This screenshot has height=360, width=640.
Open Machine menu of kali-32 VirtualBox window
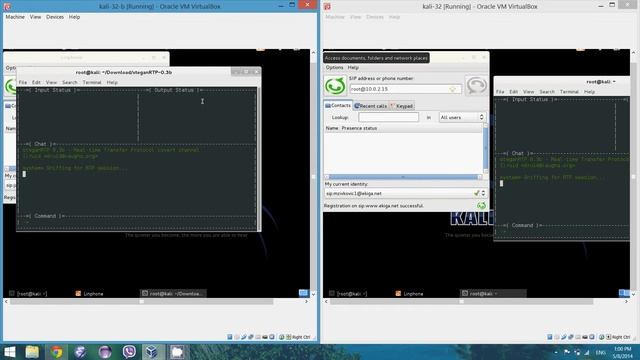tap(335, 17)
